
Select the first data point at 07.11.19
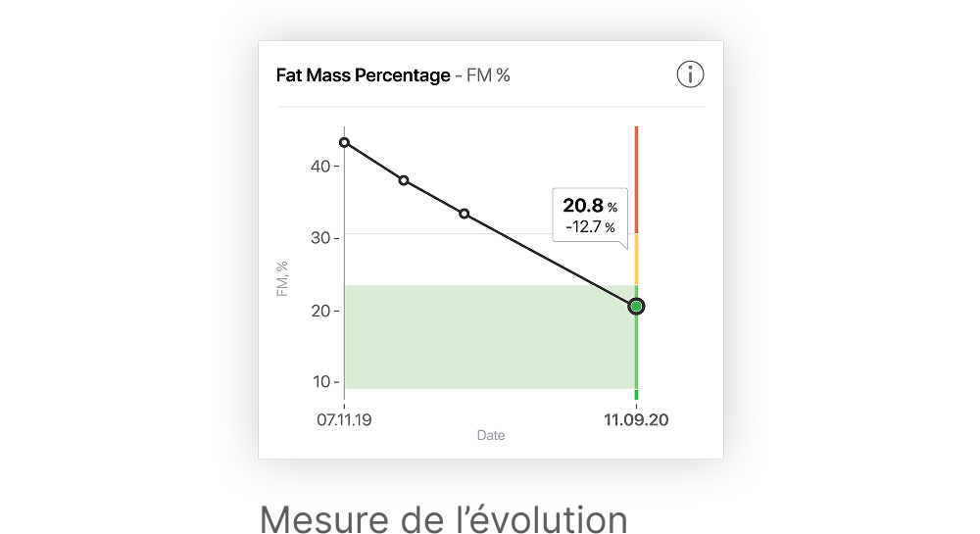(344, 142)
